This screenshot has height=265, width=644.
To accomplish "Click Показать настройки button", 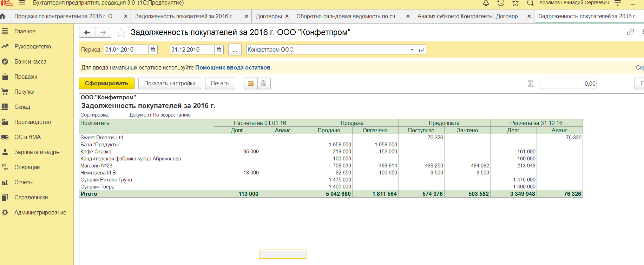I will click(170, 84).
